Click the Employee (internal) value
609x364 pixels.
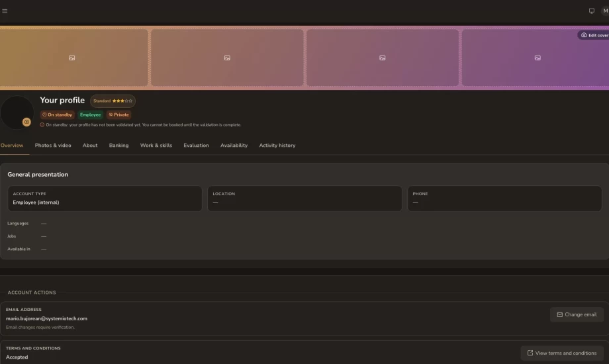pyautogui.click(x=36, y=203)
